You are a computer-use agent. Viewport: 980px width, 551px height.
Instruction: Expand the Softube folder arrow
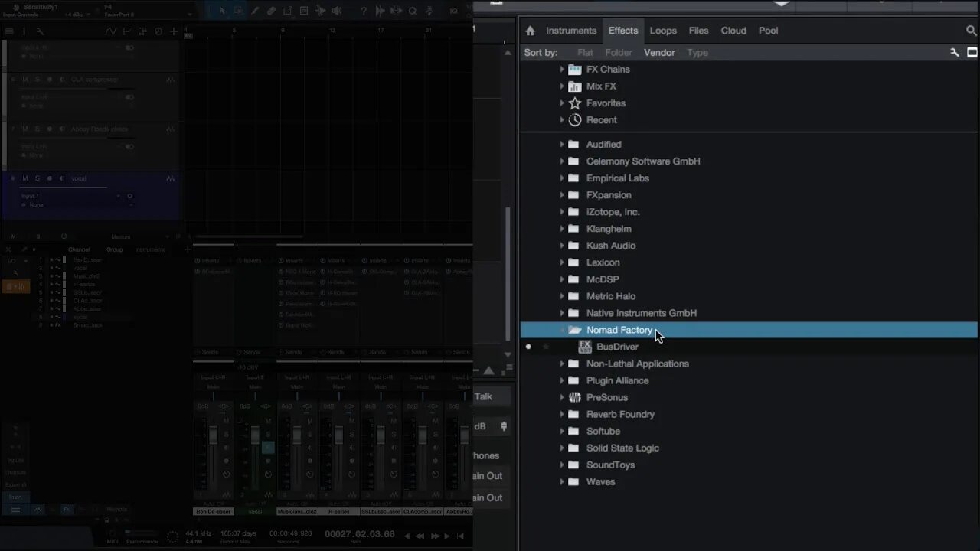[562, 431]
